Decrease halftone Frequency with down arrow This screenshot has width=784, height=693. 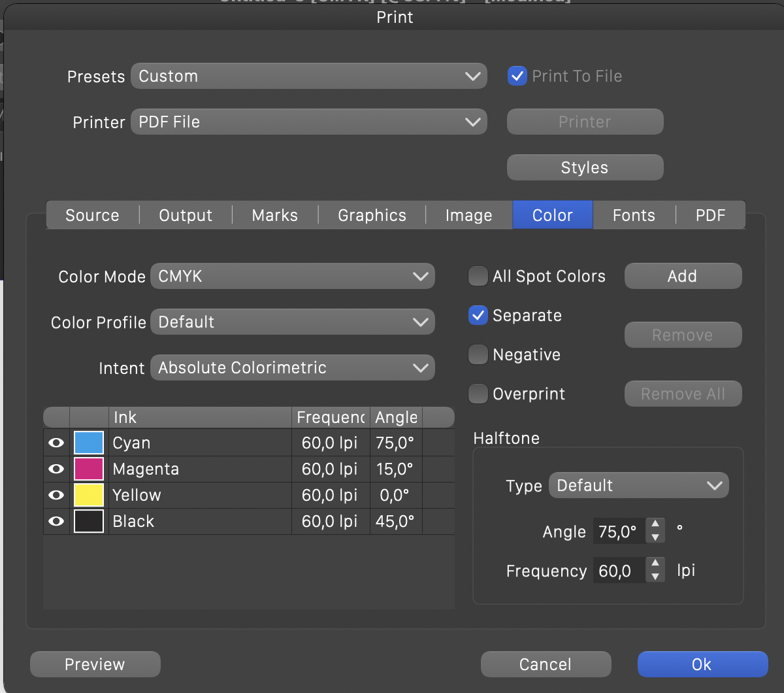[655, 577]
